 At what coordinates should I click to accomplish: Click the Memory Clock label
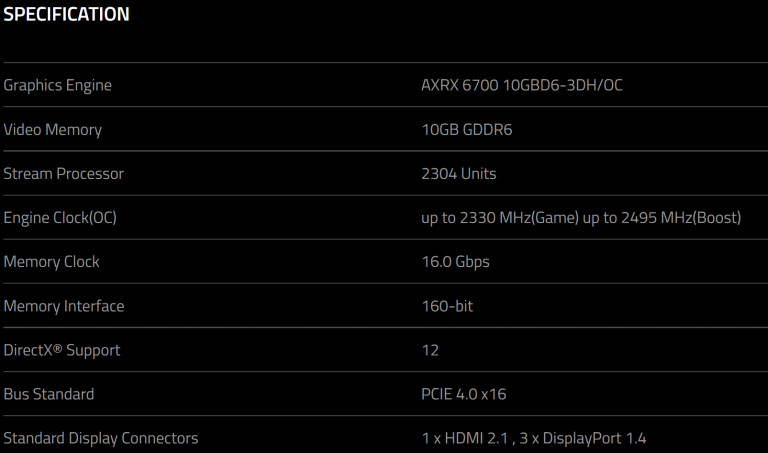52,262
